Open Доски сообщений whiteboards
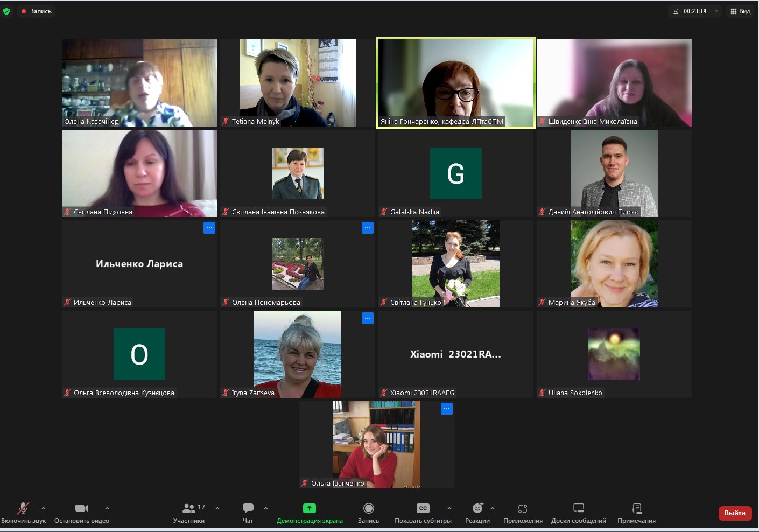Viewport: 759px width, 532px height. 579,512
